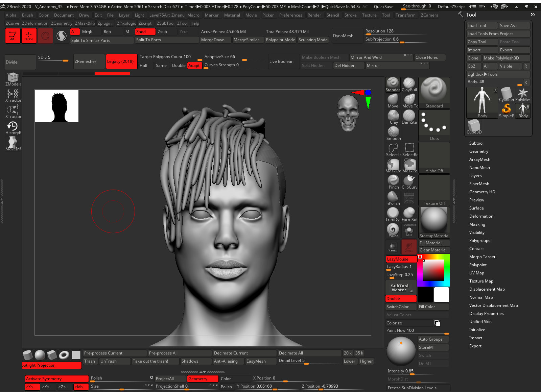Open the Transform menu
Screen dimensions: 541x392
coord(405,15)
